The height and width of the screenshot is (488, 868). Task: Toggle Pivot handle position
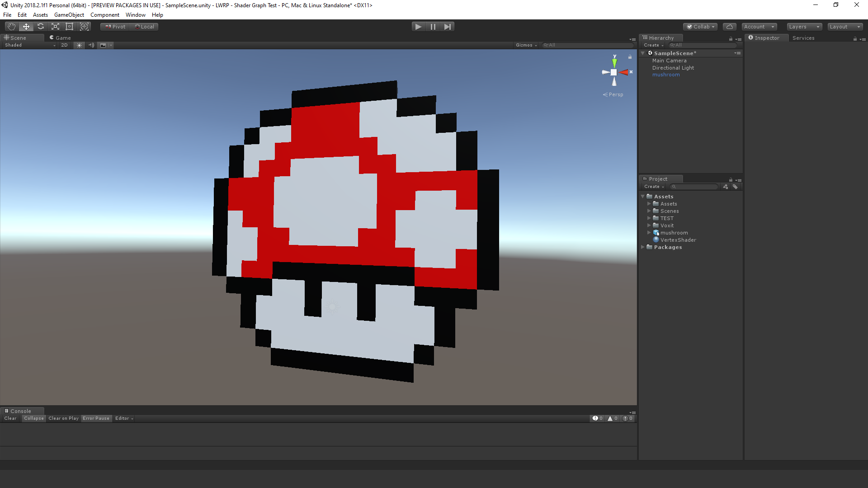click(115, 27)
